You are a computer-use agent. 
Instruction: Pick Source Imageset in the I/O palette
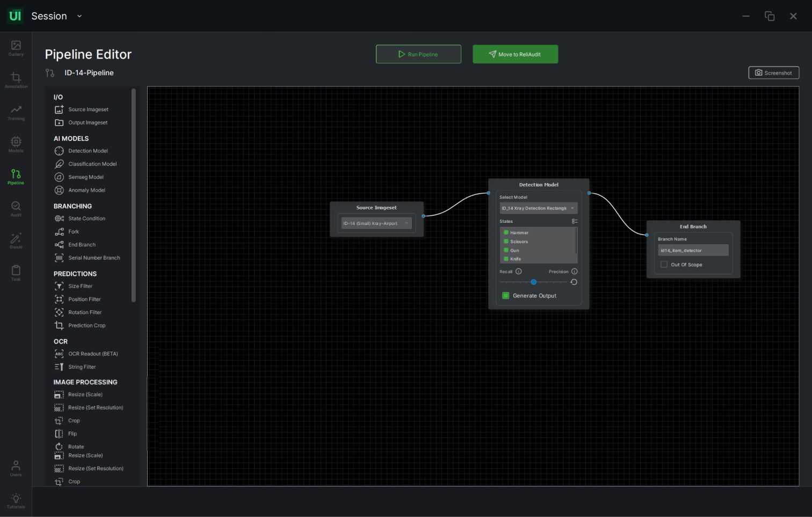[x=82, y=110]
